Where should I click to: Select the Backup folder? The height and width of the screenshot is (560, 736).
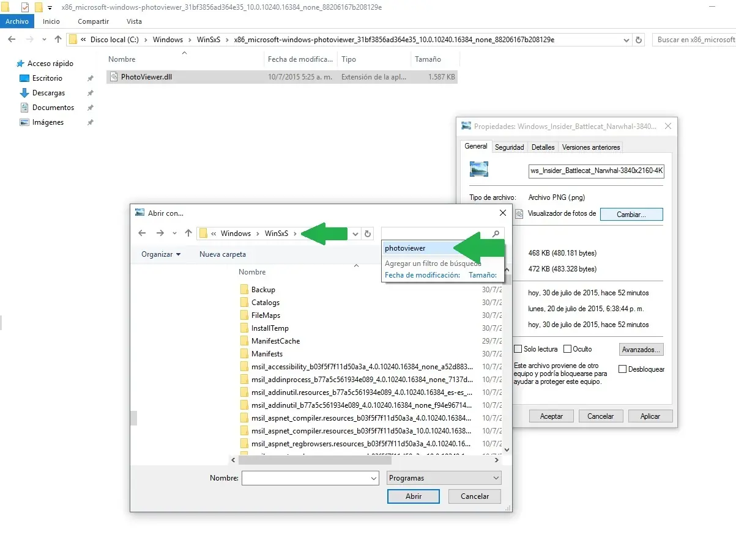[x=263, y=290]
